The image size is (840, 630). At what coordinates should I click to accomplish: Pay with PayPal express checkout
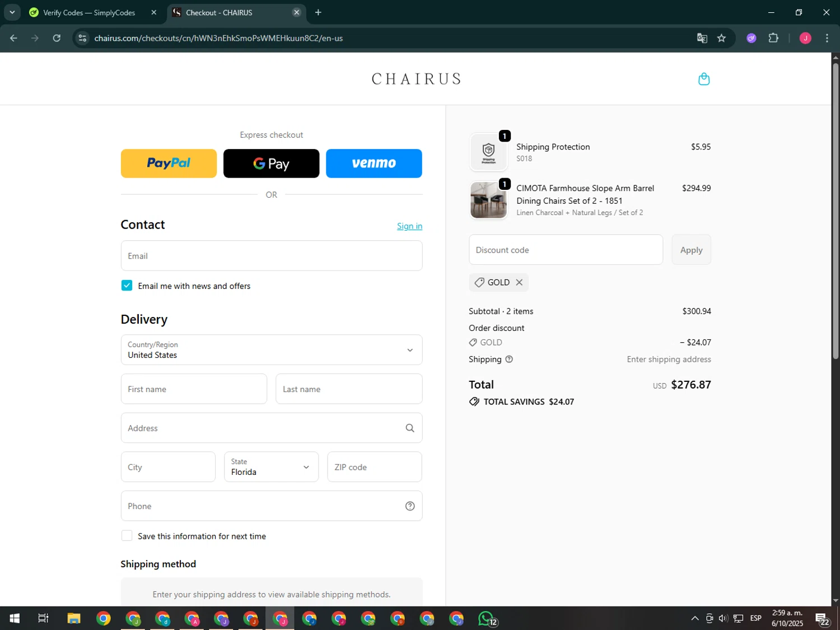pos(169,164)
